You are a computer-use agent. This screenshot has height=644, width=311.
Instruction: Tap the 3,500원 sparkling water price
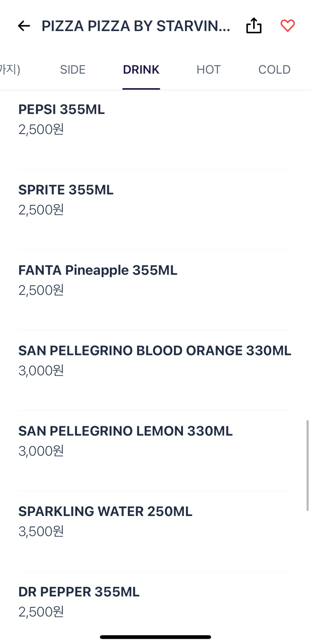tap(41, 531)
